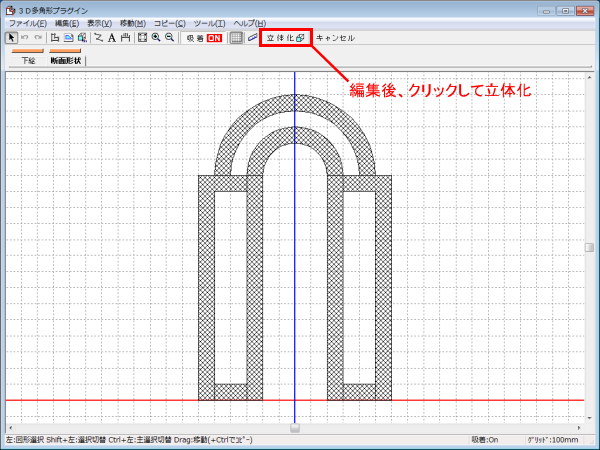Click the 立体化 button
This screenshot has height=450, width=600.
pyautogui.click(x=285, y=38)
